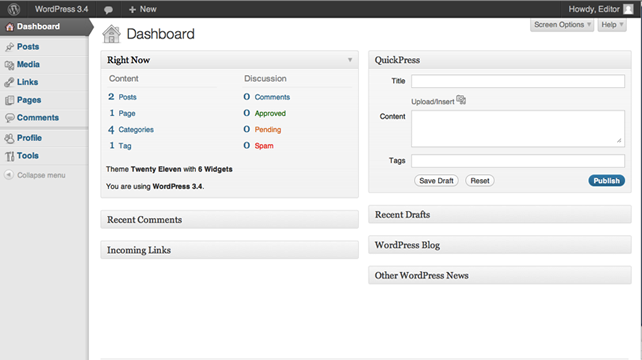Image resolution: width=642 pixels, height=360 pixels.
Task: Open the Dashboard menu item
Action: [x=44, y=27]
